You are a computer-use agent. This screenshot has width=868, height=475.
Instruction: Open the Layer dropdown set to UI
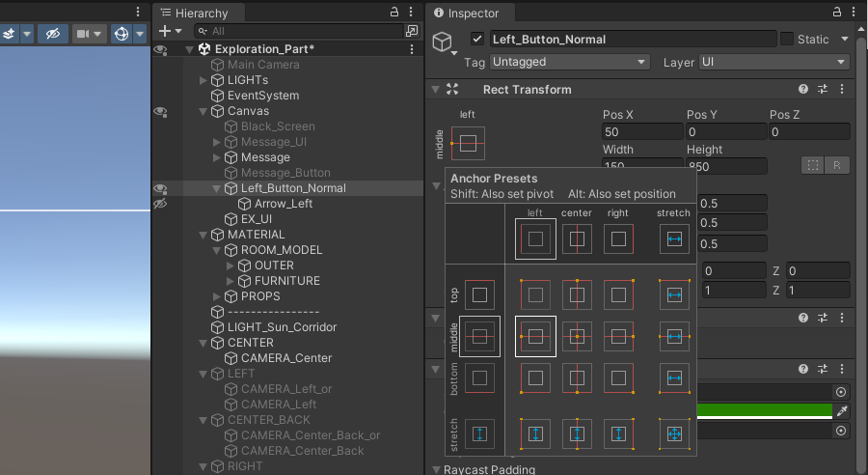click(x=774, y=62)
